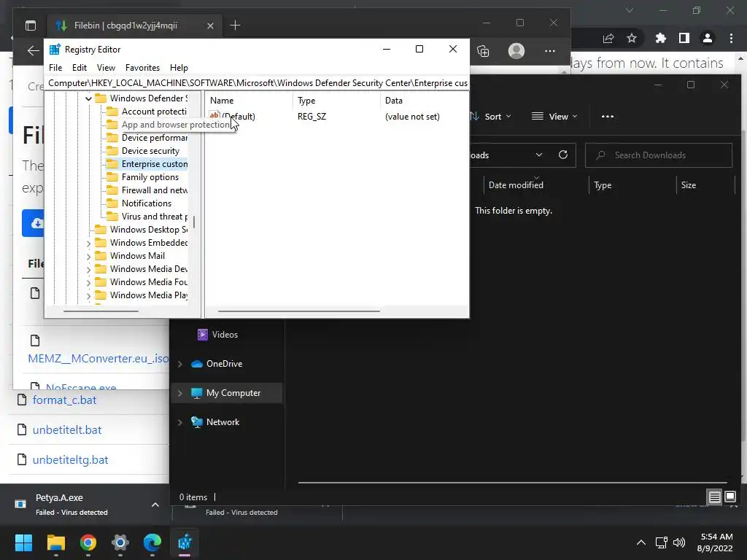This screenshot has height=560, width=747.
Task: Open Google Chrome from the taskbar
Action: [x=88, y=542]
